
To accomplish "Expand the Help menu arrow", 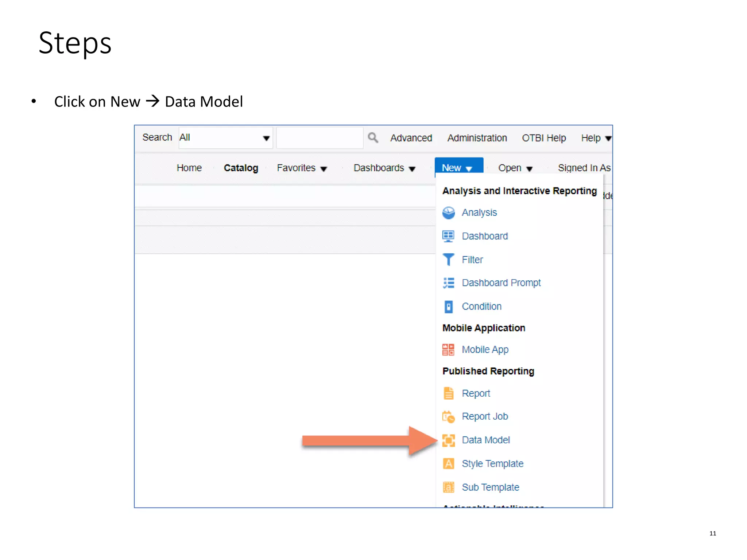I will [x=608, y=139].
